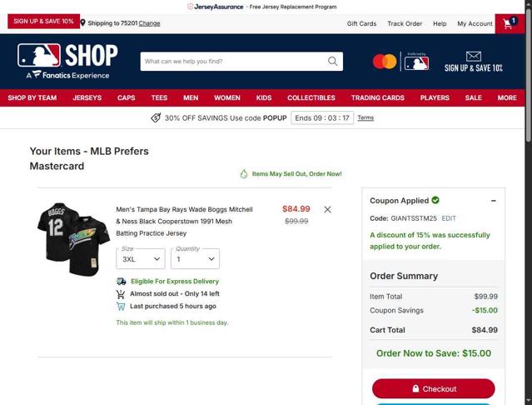This screenshot has height=405, width=532.
Task: Open the shopping cart icon
Action: pos(510,23)
